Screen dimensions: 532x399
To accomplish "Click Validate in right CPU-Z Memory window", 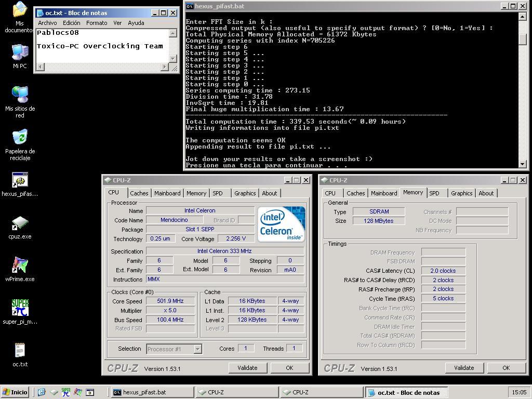I will (464, 368).
